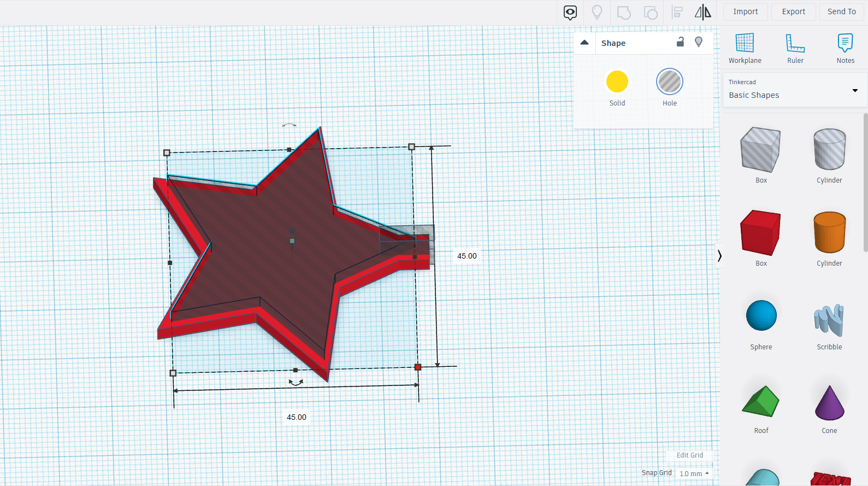Collapse the Shape inspector panel

(x=584, y=43)
